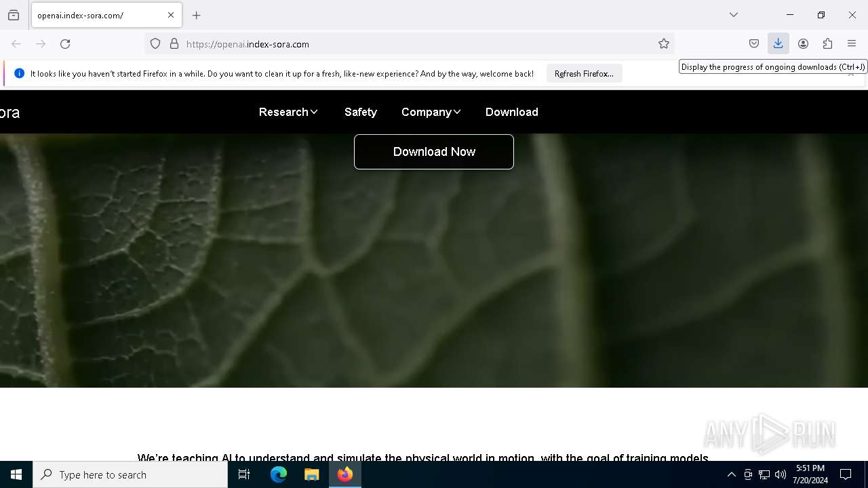The width and height of the screenshot is (868, 488).
Task: Save page to Pocket
Action: [x=754, y=44]
